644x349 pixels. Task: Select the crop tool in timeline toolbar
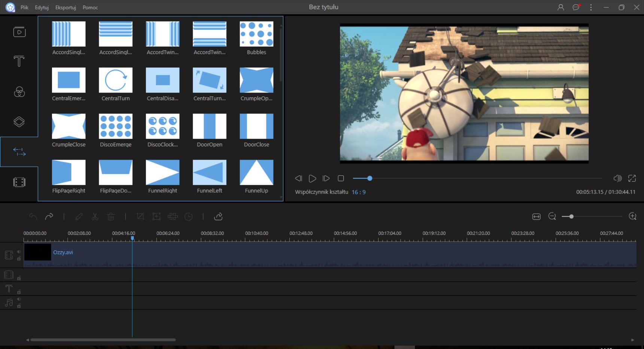(x=140, y=216)
